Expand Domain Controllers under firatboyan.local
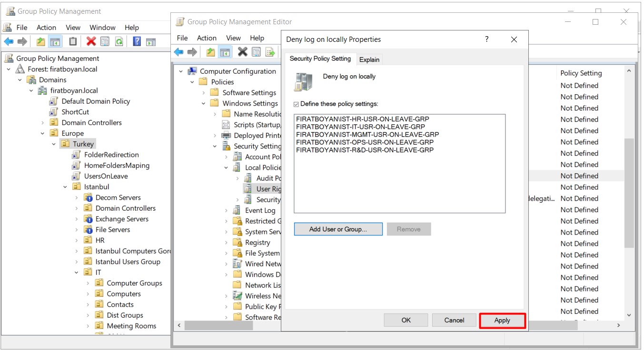This screenshot has width=644, height=352. 43,123
